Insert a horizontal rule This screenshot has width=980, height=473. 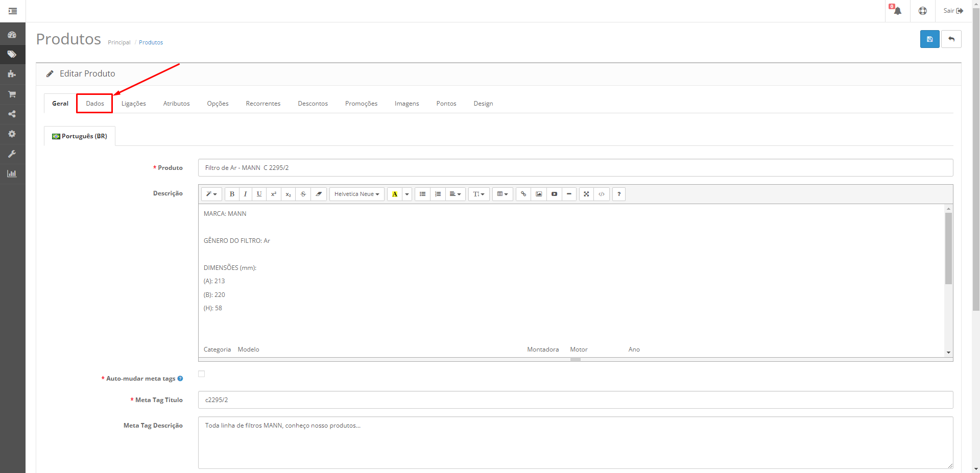[569, 194]
